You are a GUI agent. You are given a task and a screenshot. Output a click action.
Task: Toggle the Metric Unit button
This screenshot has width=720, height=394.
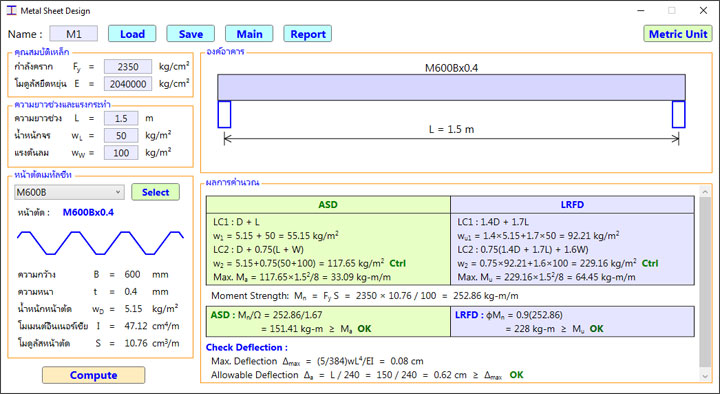click(678, 34)
